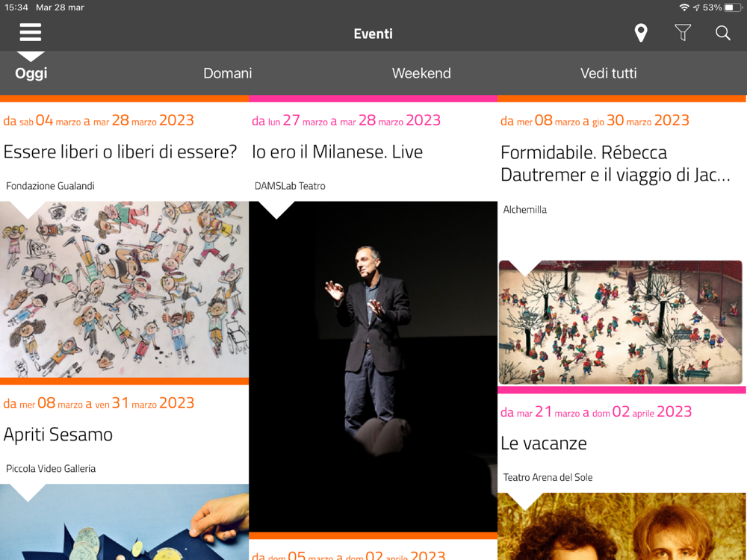Open the Vedi tutti tab
Image resolution: width=747 pixels, height=560 pixels.
click(608, 73)
